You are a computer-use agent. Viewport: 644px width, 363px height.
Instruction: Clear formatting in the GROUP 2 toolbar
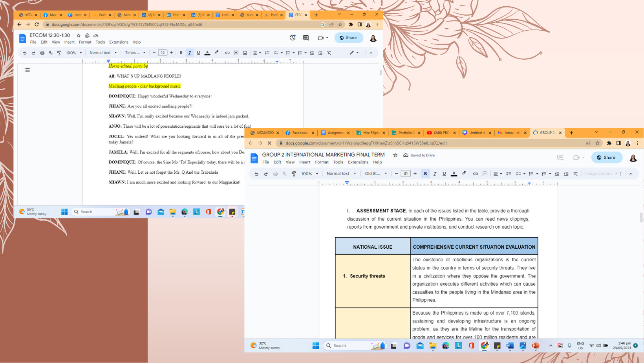[x=575, y=174]
